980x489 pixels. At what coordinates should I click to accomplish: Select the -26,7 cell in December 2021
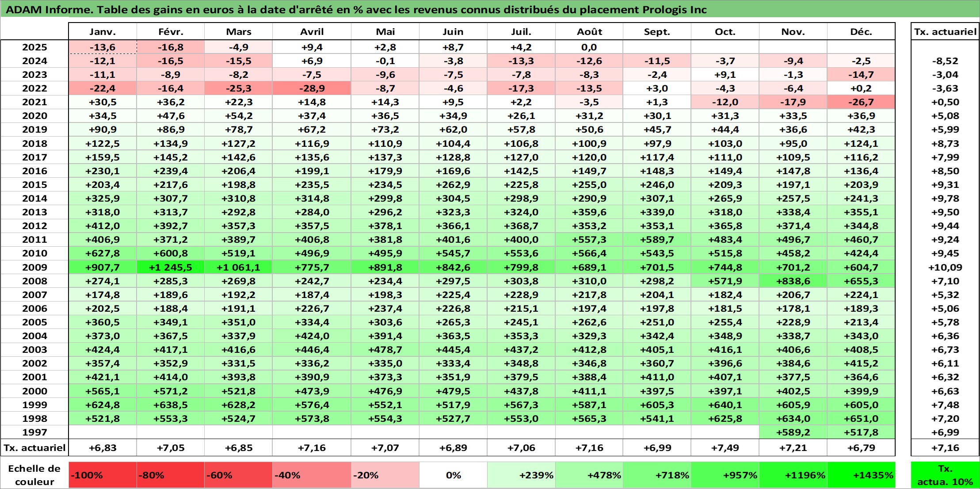[861, 102]
